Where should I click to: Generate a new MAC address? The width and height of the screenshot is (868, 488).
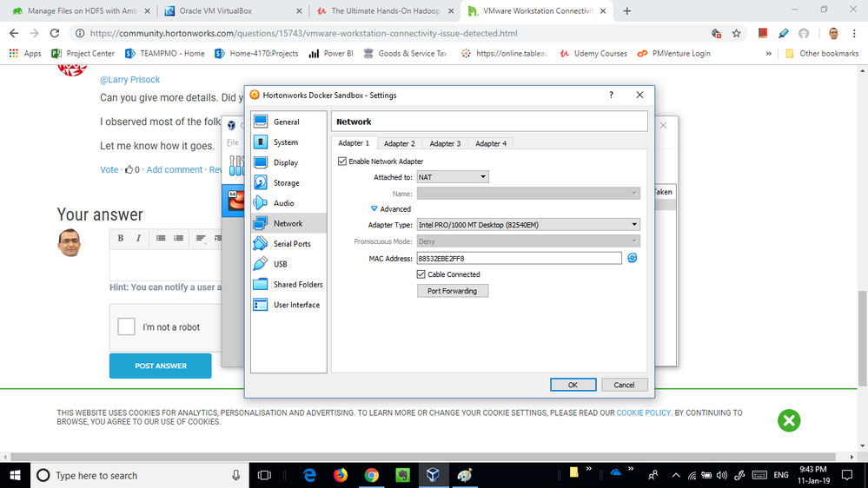click(633, 258)
